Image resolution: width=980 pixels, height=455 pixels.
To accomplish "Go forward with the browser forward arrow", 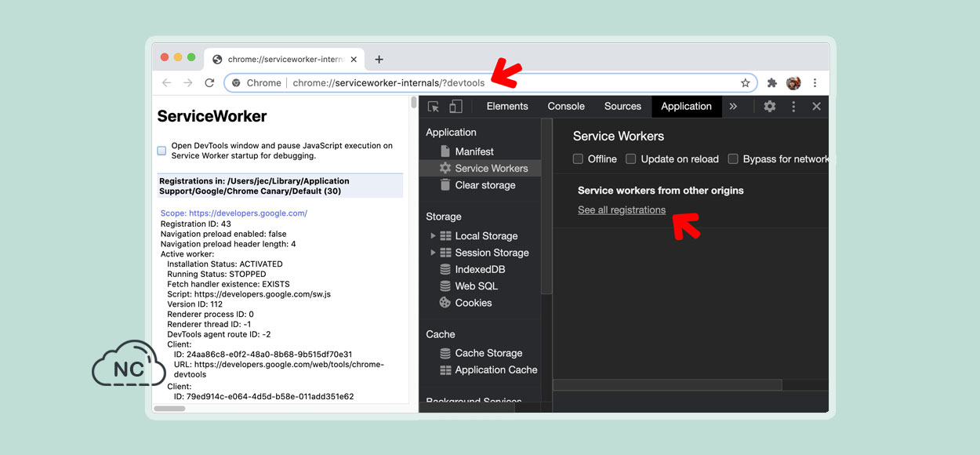I will [x=188, y=83].
